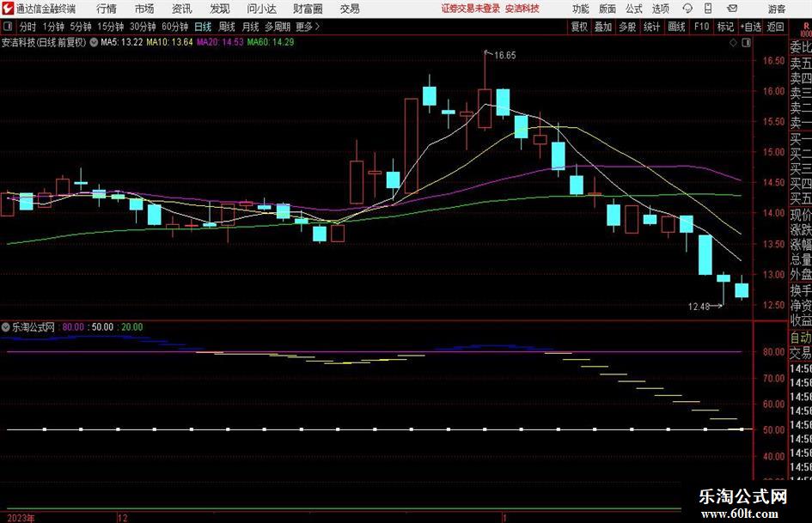Open the 交易 menu
This screenshot has width=812, height=523.
click(350, 9)
